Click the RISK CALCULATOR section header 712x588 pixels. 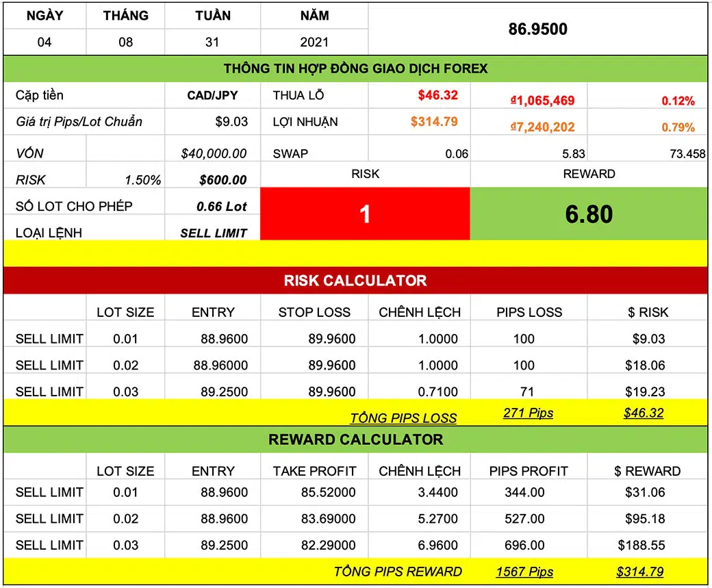click(x=356, y=280)
